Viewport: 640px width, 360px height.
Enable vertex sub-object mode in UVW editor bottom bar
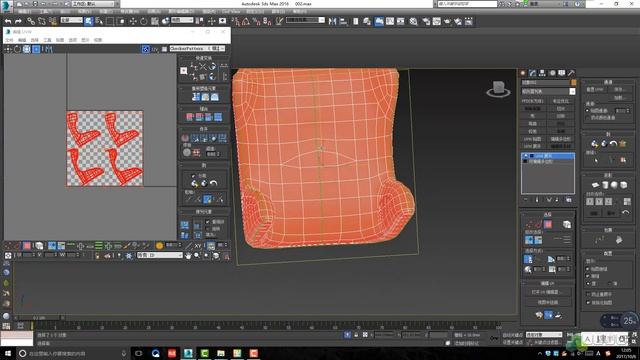(8, 245)
